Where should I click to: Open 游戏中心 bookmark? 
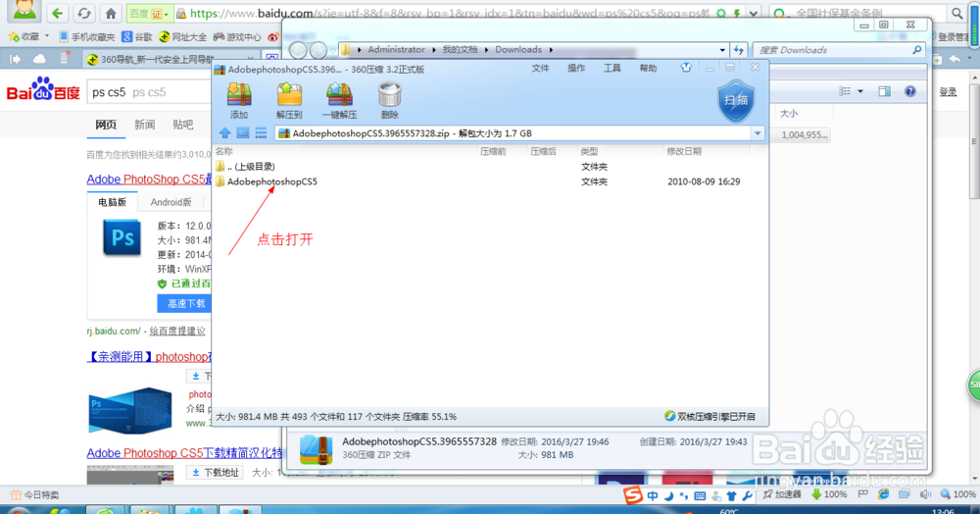click(237, 37)
